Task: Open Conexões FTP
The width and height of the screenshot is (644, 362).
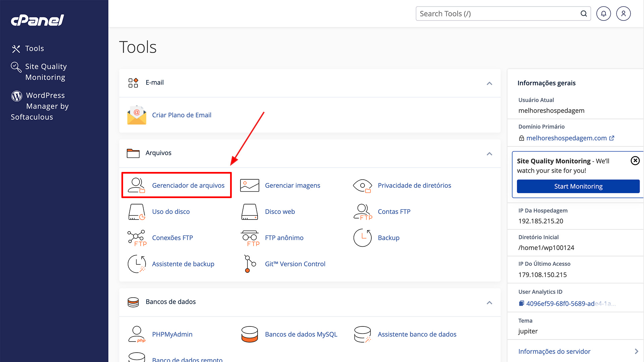Action: click(x=172, y=238)
